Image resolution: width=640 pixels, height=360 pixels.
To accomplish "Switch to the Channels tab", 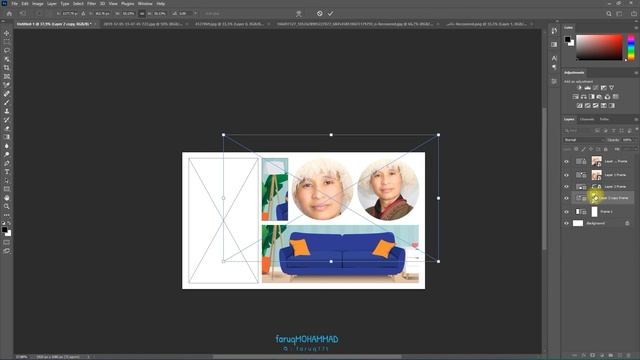I will pos(587,119).
